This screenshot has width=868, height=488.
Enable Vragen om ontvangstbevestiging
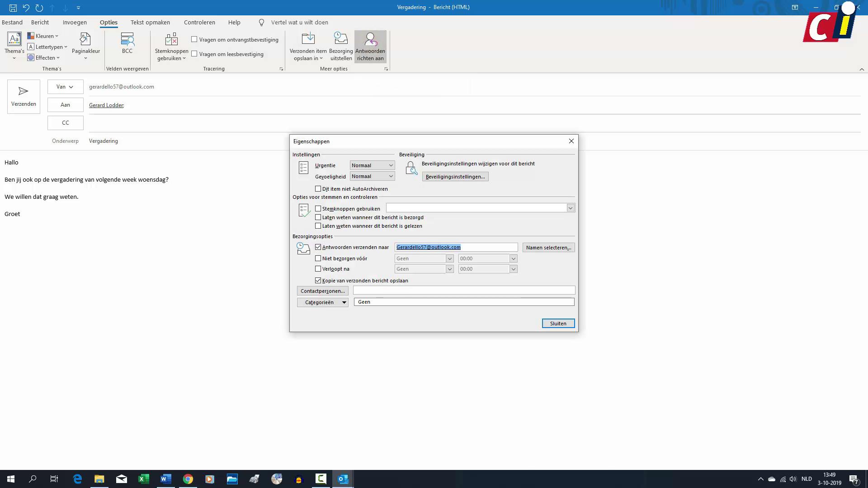[194, 39]
